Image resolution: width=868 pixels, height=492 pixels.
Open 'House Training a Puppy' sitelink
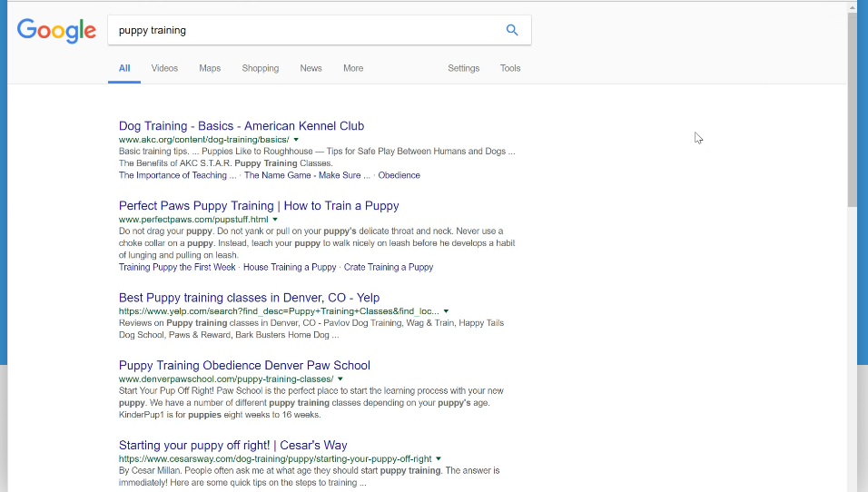290,267
